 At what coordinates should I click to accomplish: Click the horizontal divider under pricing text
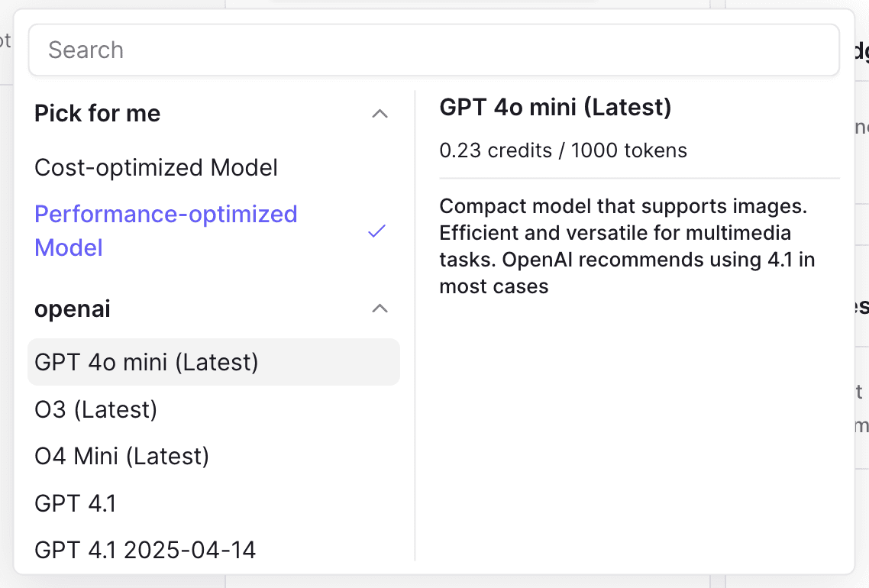point(640,179)
